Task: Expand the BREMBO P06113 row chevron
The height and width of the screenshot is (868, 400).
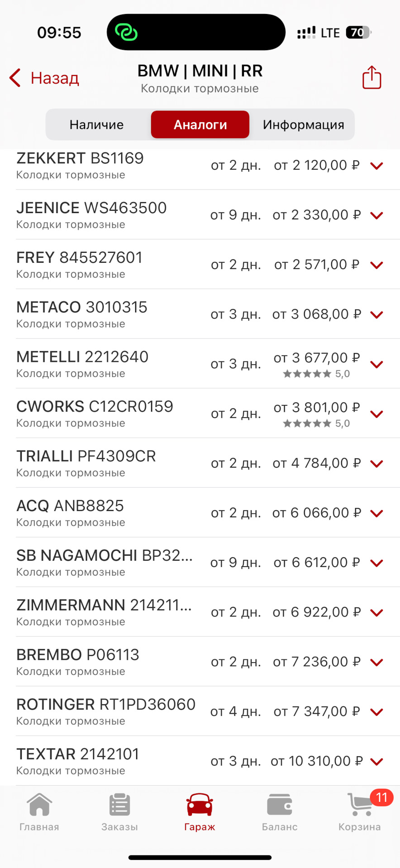Action: pyautogui.click(x=376, y=662)
